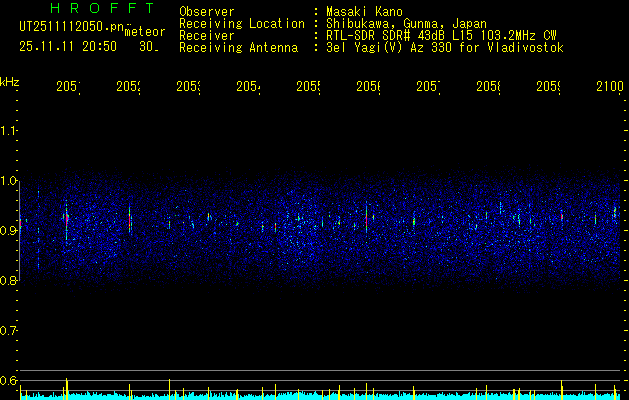Viewport: 629px width, 400px height.
Task: Select the location Shibukawa, Gunma, Japan
Action: pyautogui.click(x=406, y=24)
